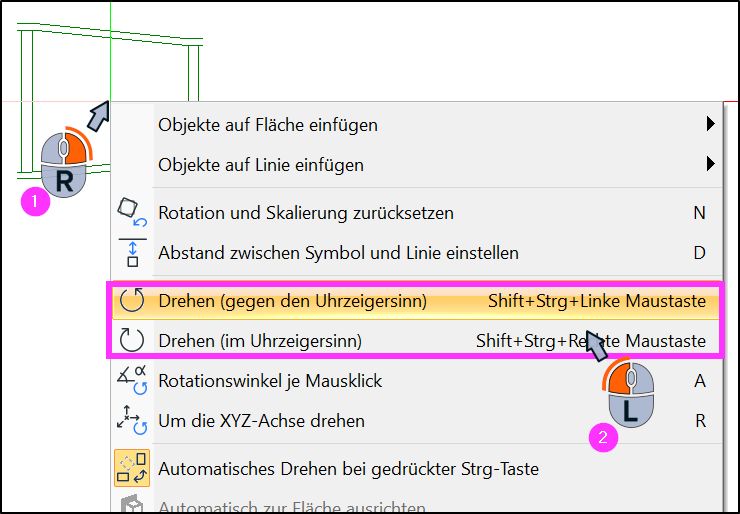Click the reset rotation and scaling icon
The height and width of the screenshot is (514, 740).
click(x=132, y=213)
